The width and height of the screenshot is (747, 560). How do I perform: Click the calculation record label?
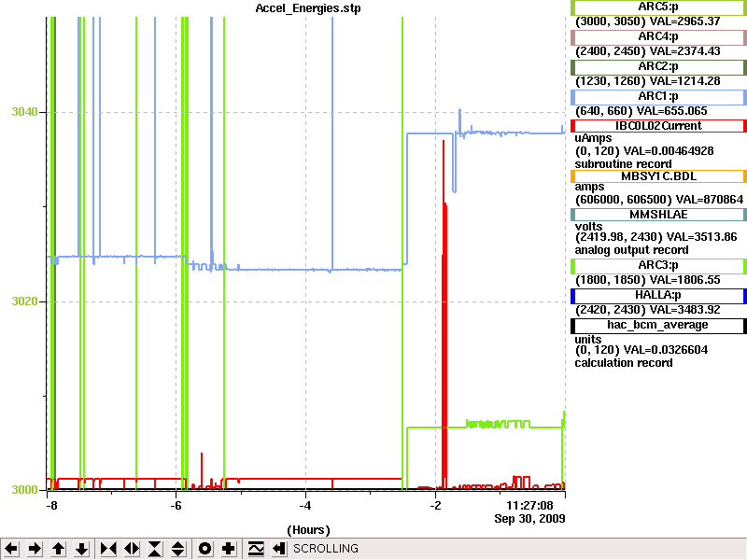624,363
